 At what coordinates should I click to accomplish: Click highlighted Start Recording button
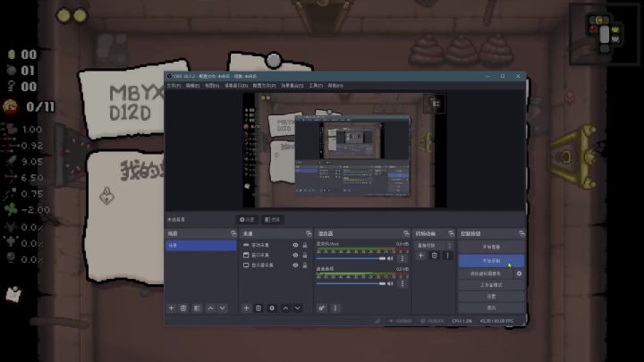pyautogui.click(x=491, y=261)
